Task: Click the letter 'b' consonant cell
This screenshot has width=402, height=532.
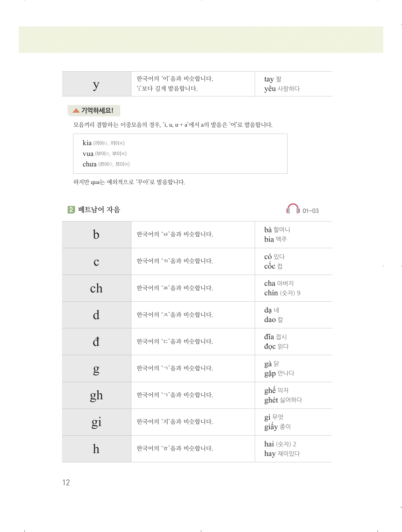Action: (x=96, y=234)
